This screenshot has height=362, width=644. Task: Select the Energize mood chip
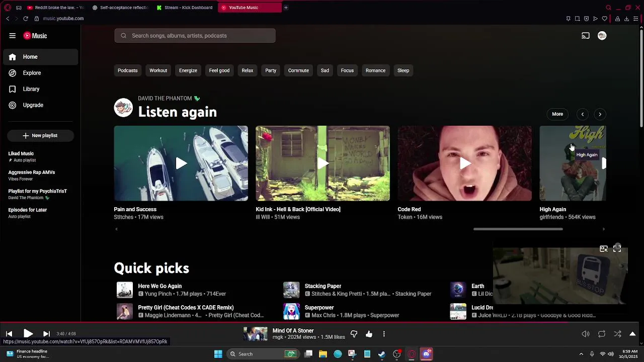[x=188, y=70]
